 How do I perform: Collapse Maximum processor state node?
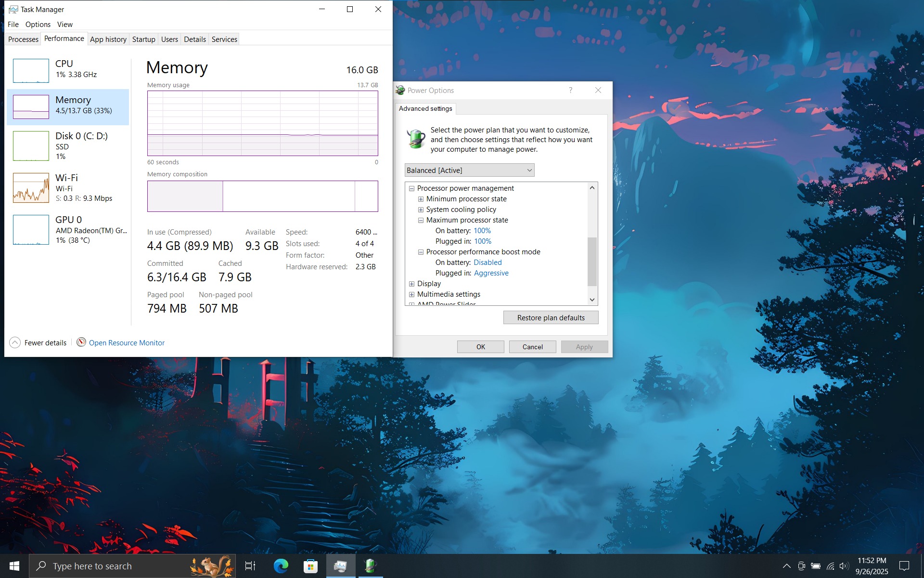[421, 220]
